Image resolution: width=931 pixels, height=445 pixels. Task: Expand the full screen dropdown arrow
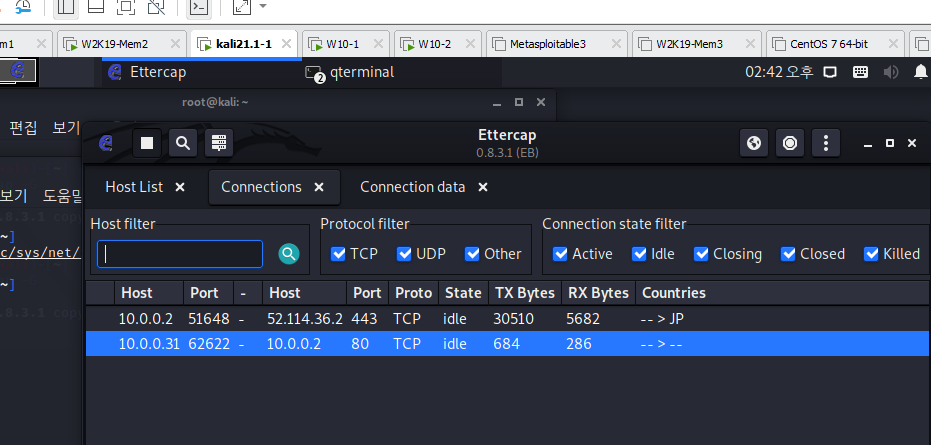click(262, 6)
